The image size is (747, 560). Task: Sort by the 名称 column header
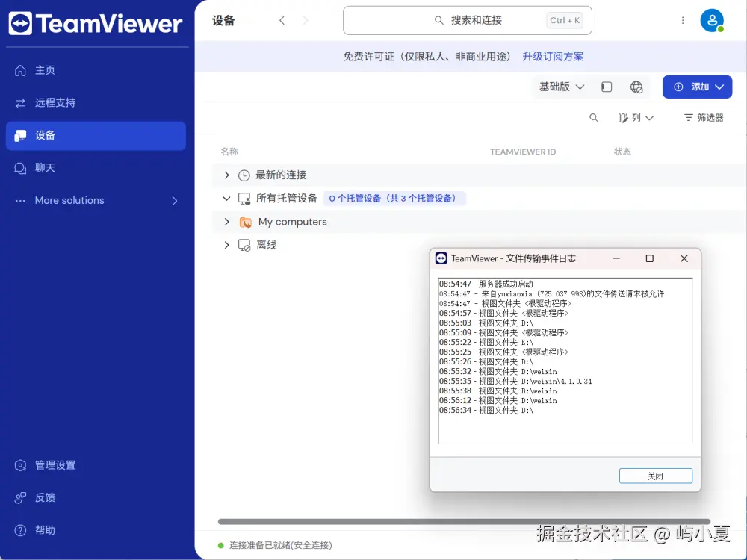pyautogui.click(x=229, y=152)
